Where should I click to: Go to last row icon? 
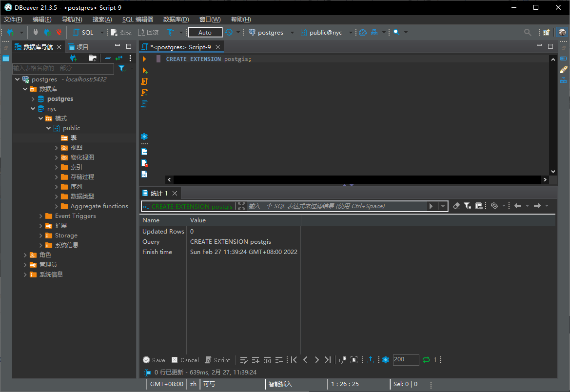(328, 360)
